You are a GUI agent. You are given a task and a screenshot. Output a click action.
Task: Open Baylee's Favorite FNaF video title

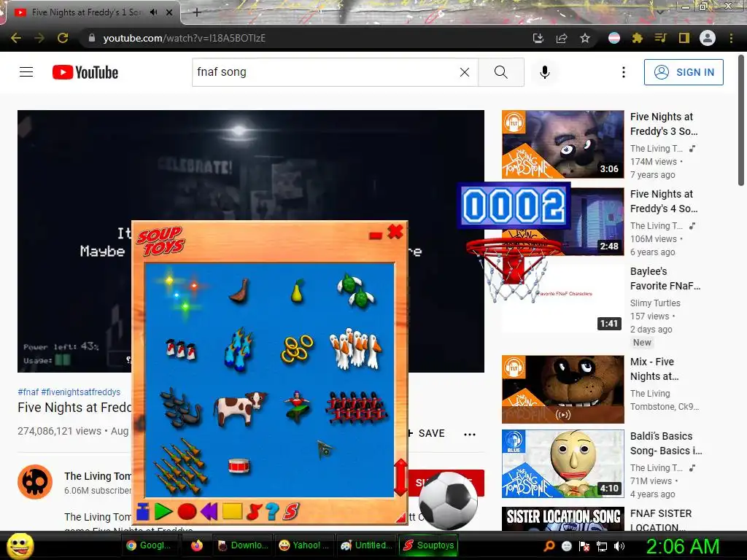click(x=665, y=279)
